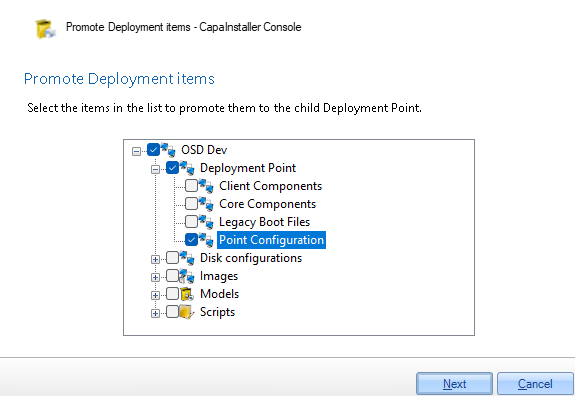This screenshot has width=575, height=396.
Task: Check the Images checkbox
Action: [x=172, y=275]
